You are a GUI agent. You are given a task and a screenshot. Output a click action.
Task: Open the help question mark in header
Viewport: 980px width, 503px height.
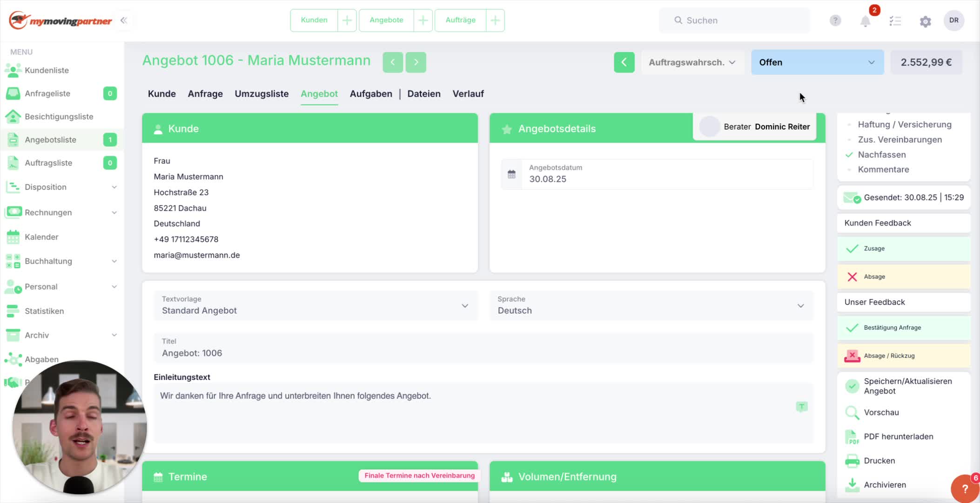coord(835,20)
